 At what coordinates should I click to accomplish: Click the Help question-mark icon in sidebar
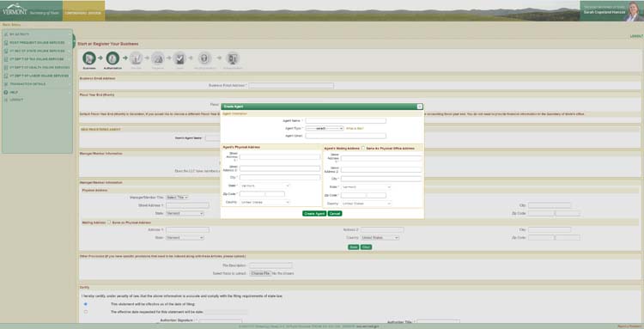pos(6,92)
